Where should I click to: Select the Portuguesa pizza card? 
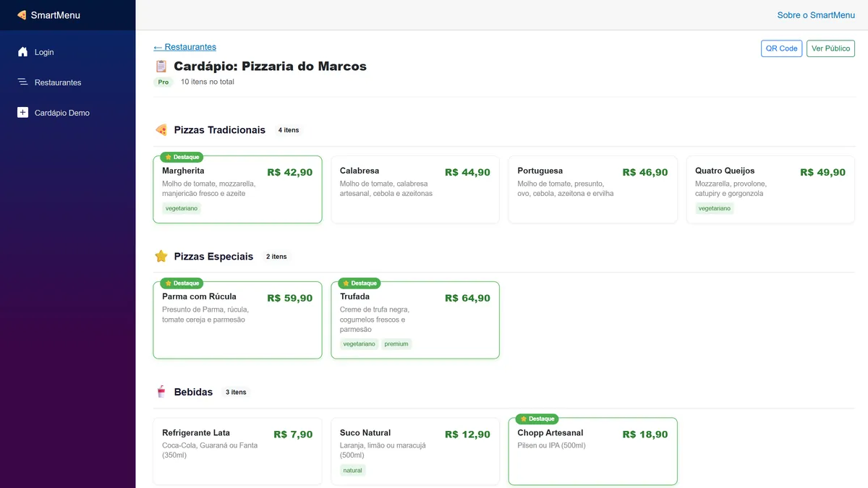click(x=593, y=189)
